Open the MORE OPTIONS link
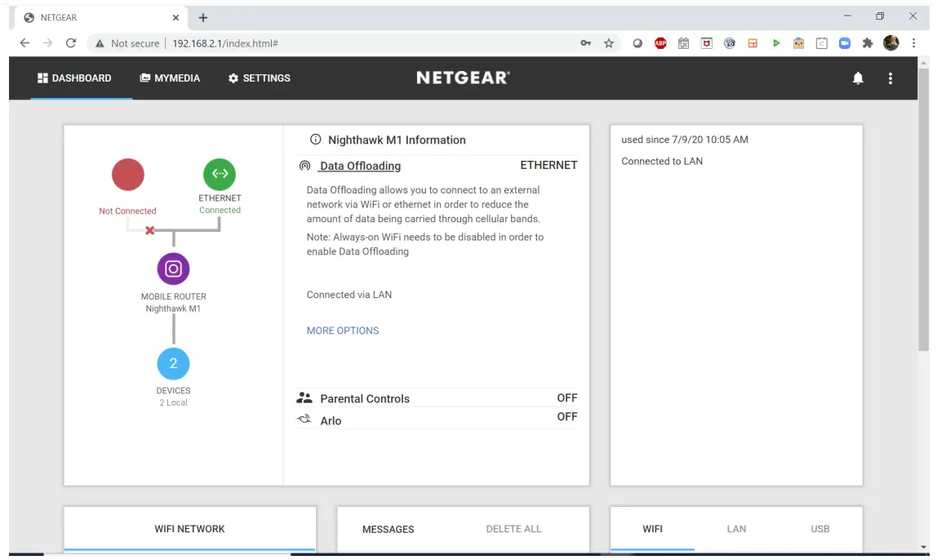The width and height of the screenshot is (937, 560). pyautogui.click(x=342, y=331)
